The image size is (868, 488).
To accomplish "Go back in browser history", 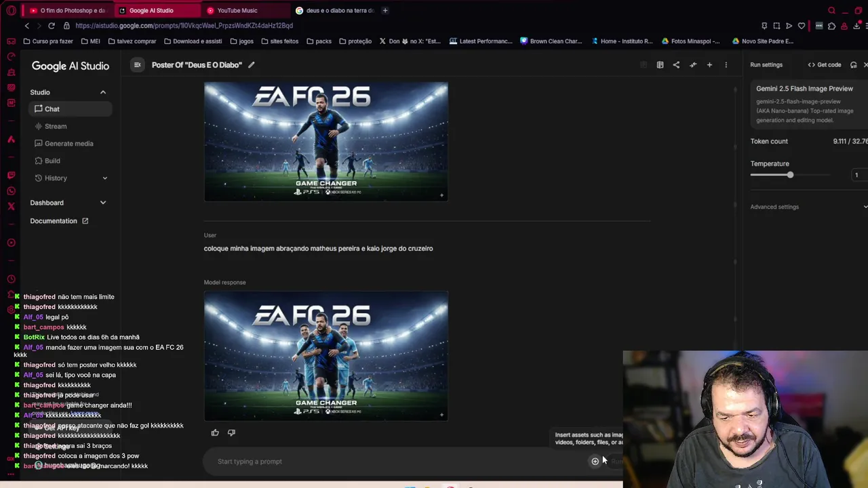I will tap(26, 26).
